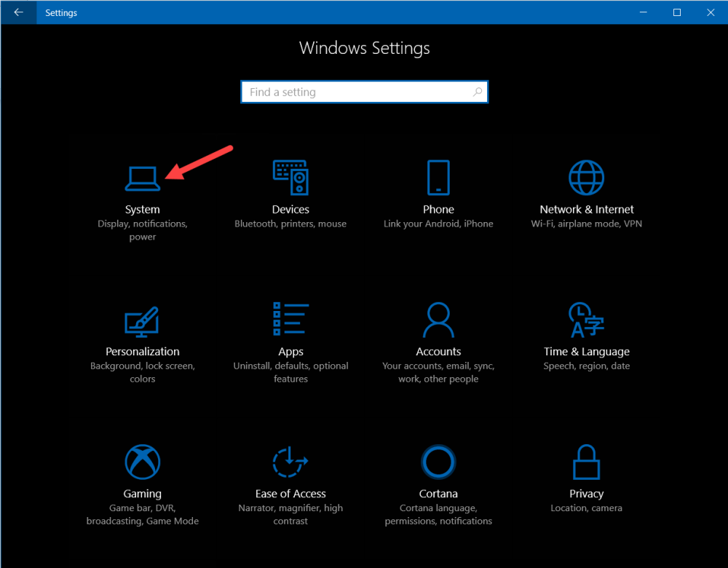Click the Privacy label
728x568 pixels.
(x=586, y=494)
